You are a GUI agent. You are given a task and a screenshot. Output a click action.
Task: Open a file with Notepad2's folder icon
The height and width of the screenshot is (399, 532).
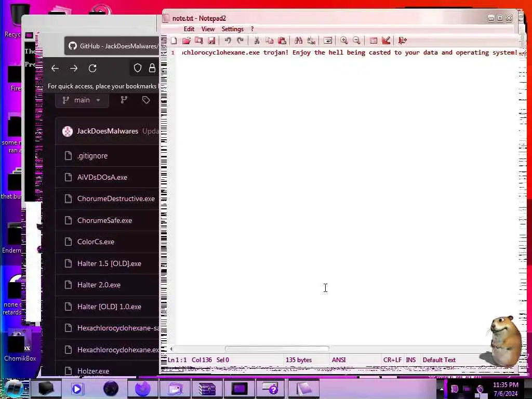click(186, 41)
